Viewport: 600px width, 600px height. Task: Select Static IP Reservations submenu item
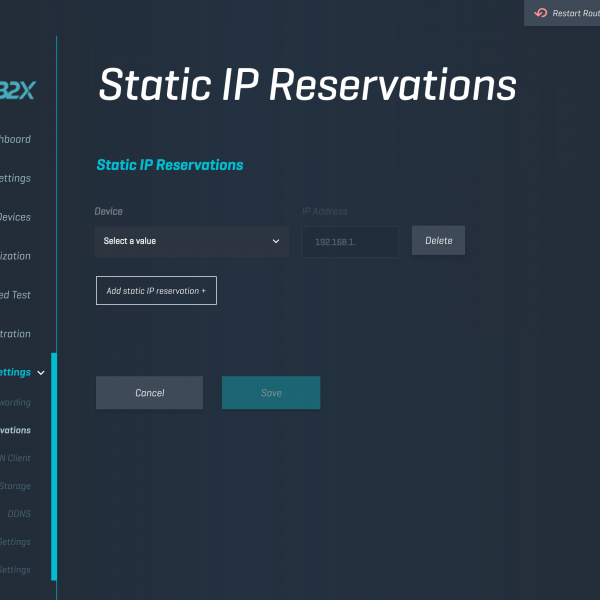tap(15, 430)
